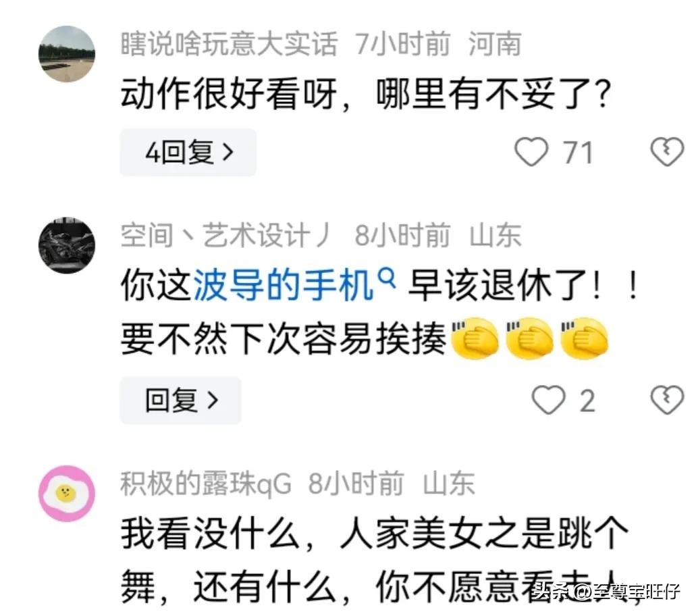Screen dimensions: 696x616
Task: Open 瞎说啥玩意大实话 profile avatar
Action: pos(67,54)
